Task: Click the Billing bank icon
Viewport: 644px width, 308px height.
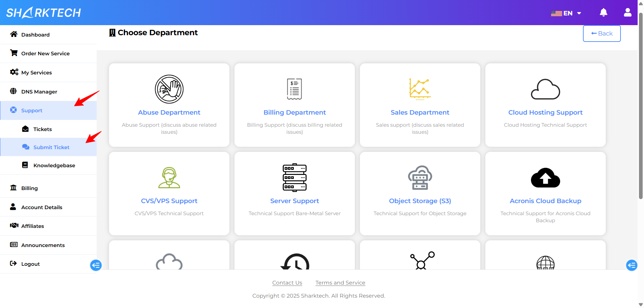Action: point(13,188)
